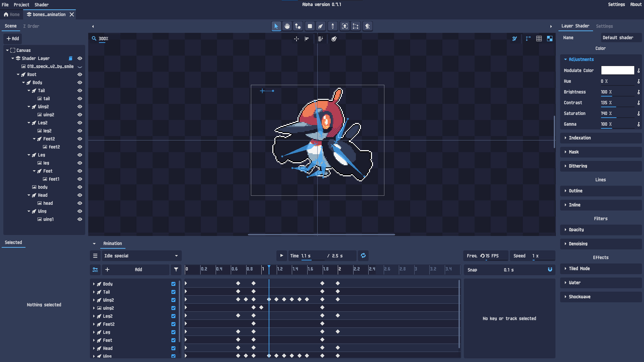Open the onion skin settings icon
This screenshot has height=362, width=644.
click(515, 39)
